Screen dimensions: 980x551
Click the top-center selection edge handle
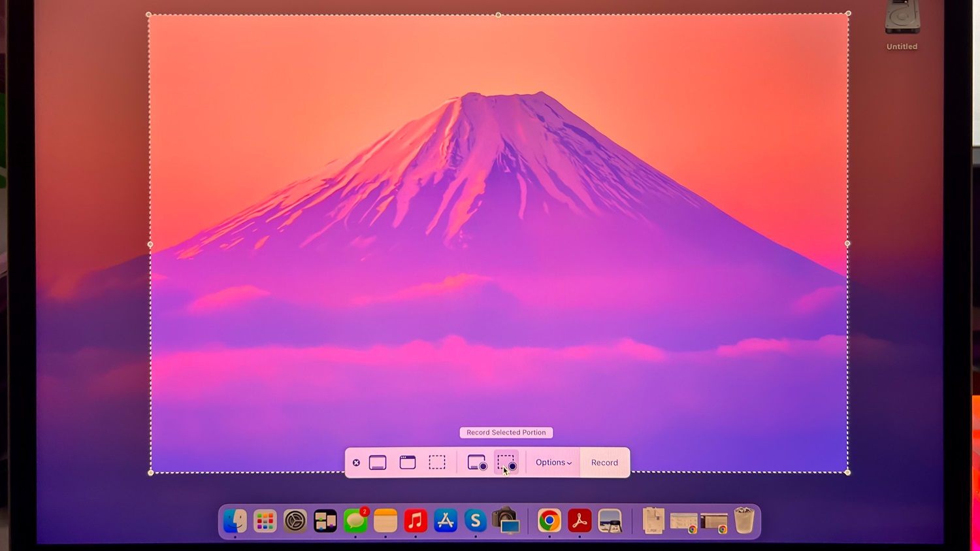498,14
